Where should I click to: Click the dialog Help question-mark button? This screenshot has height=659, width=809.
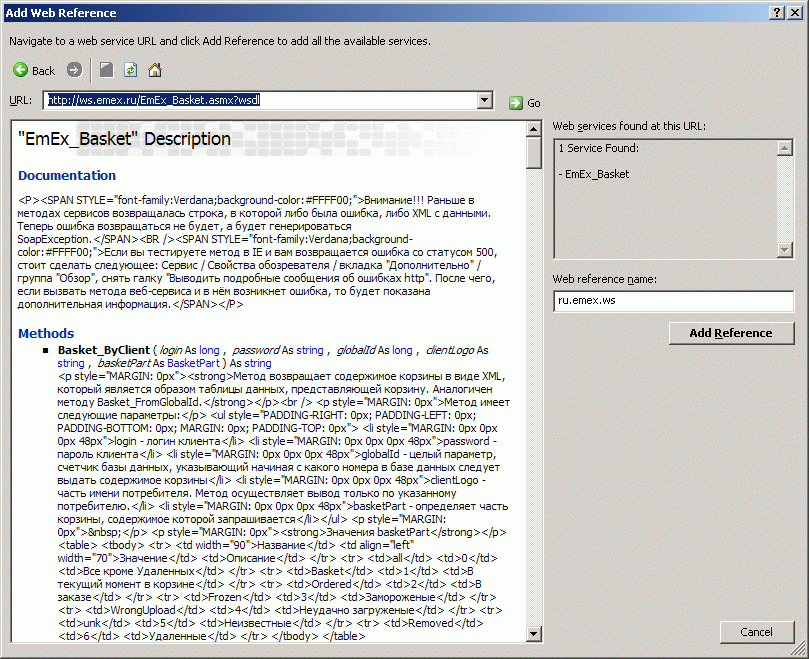pyautogui.click(x=778, y=13)
